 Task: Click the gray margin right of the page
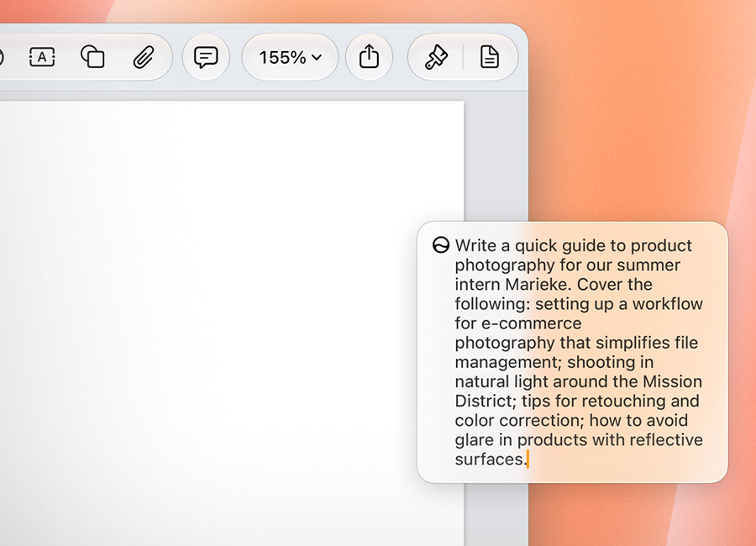coord(496,159)
